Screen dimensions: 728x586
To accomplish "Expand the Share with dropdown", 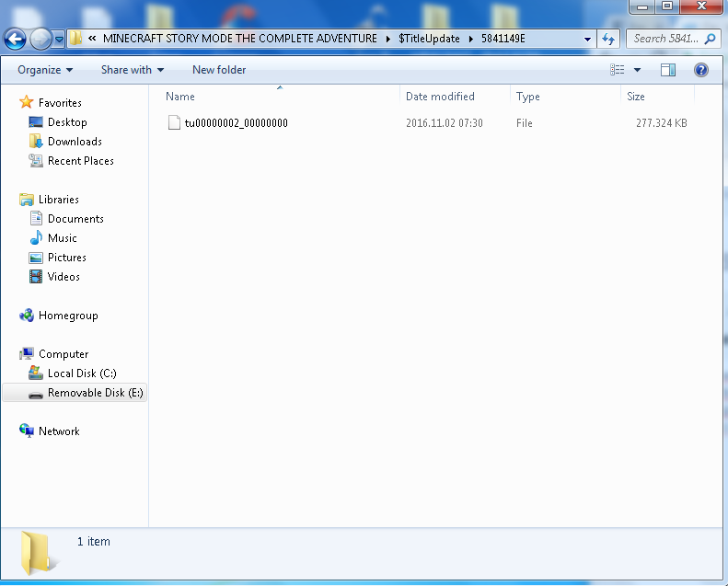I will 132,70.
